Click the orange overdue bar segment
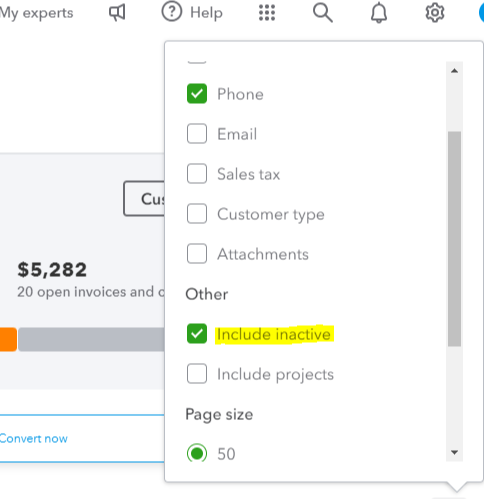Image resolution: width=484 pixels, height=499 pixels. pyautogui.click(x=8, y=339)
